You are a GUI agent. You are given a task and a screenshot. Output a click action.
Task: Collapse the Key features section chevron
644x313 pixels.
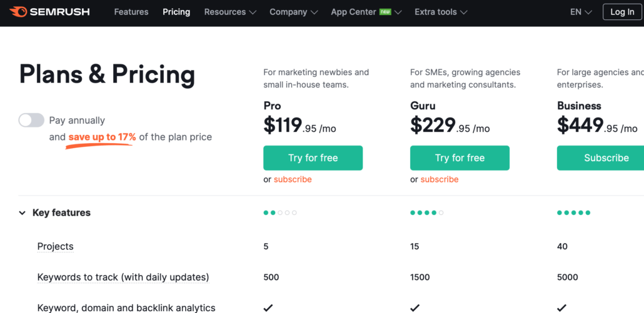tap(22, 213)
